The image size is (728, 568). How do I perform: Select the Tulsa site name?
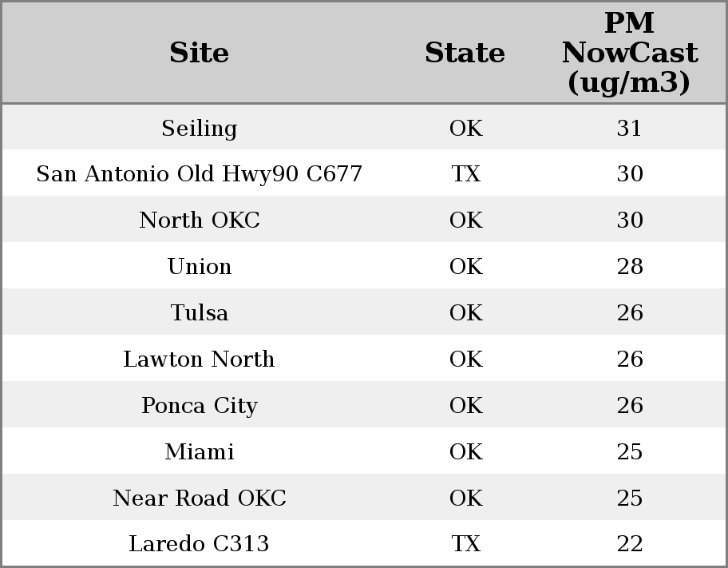point(199,313)
